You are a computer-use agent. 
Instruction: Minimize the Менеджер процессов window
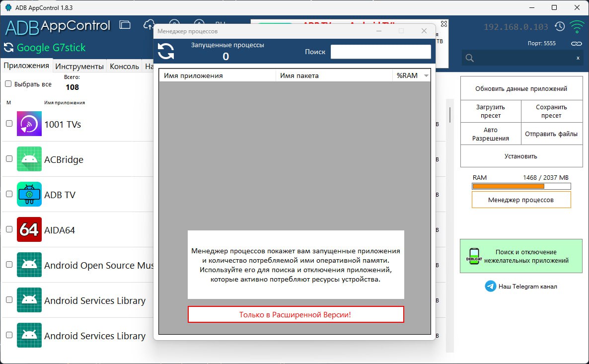[379, 31]
